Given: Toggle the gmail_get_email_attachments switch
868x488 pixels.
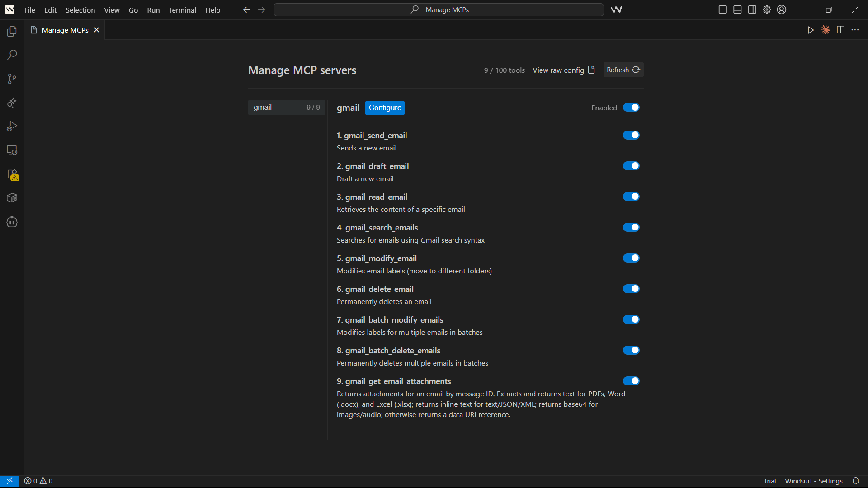Looking at the screenshot, I should click(631, 381).
